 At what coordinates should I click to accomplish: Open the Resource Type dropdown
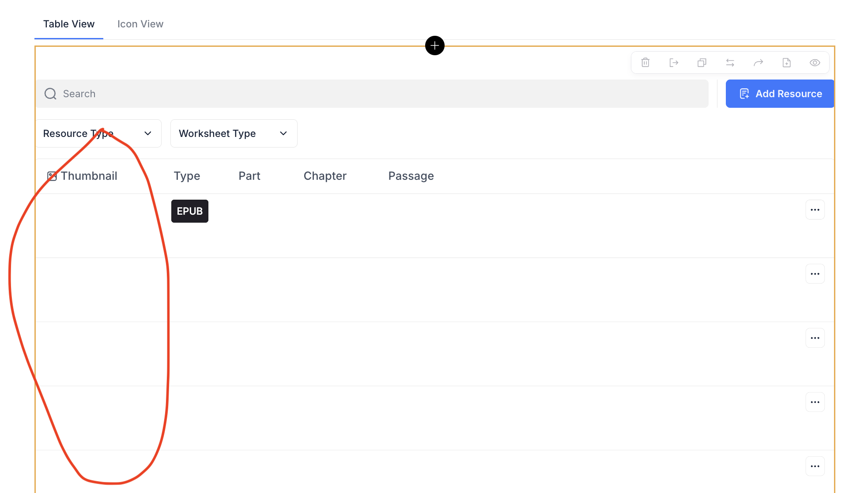click(98, 133)
